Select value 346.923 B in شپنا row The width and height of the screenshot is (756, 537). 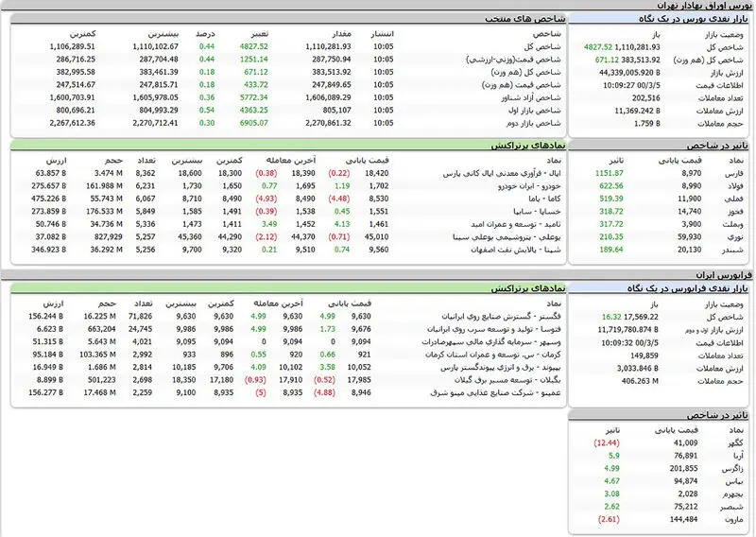[49, 250]
